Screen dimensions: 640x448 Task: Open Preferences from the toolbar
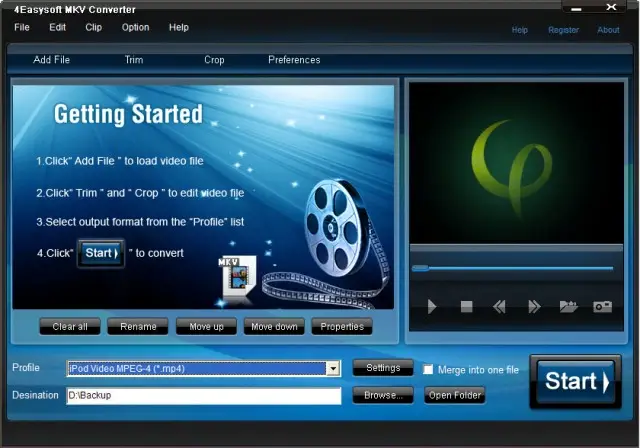[294, 60]
